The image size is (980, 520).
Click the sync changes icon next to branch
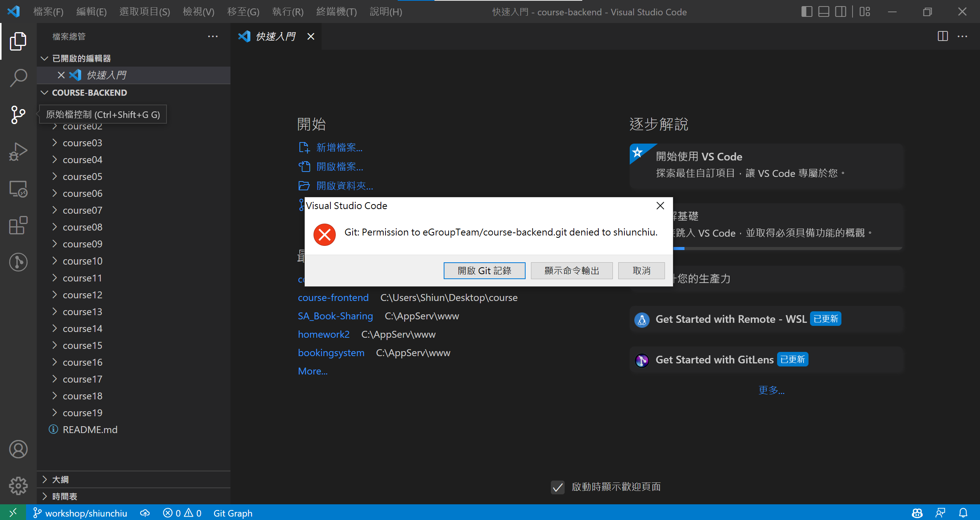click(144, 513)
